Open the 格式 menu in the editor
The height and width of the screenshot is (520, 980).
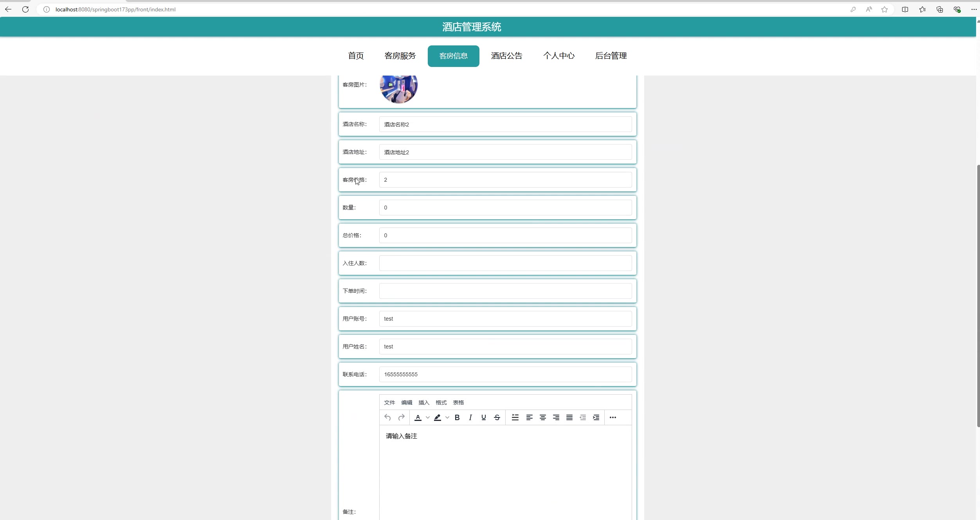tap(441, 403)
